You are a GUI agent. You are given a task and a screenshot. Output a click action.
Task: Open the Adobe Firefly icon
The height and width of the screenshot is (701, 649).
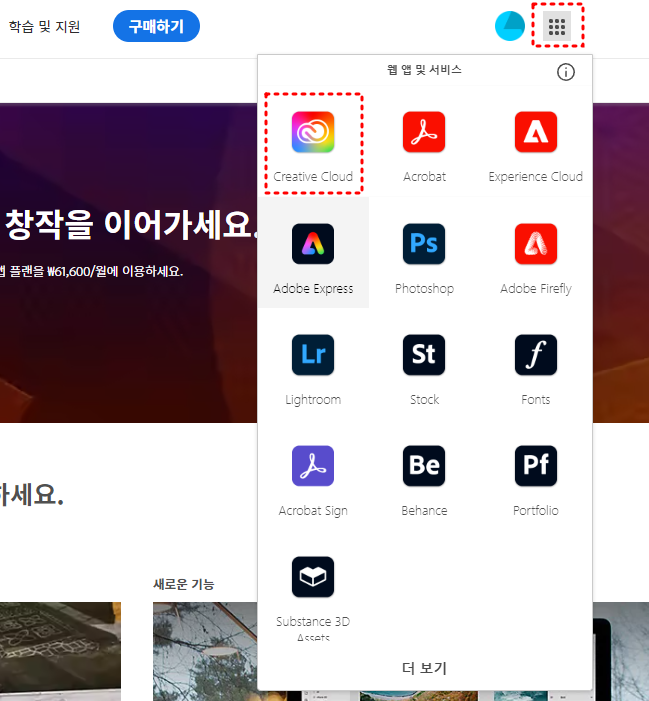(x=535, y=244)
